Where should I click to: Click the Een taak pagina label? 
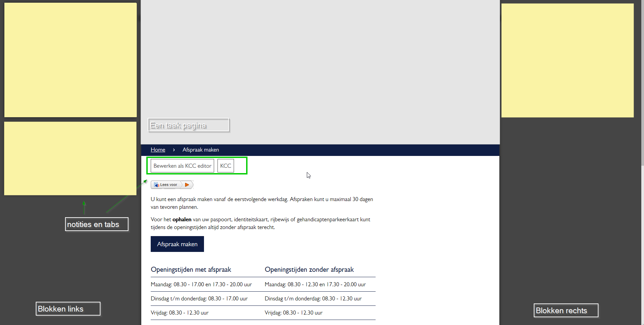188,125
